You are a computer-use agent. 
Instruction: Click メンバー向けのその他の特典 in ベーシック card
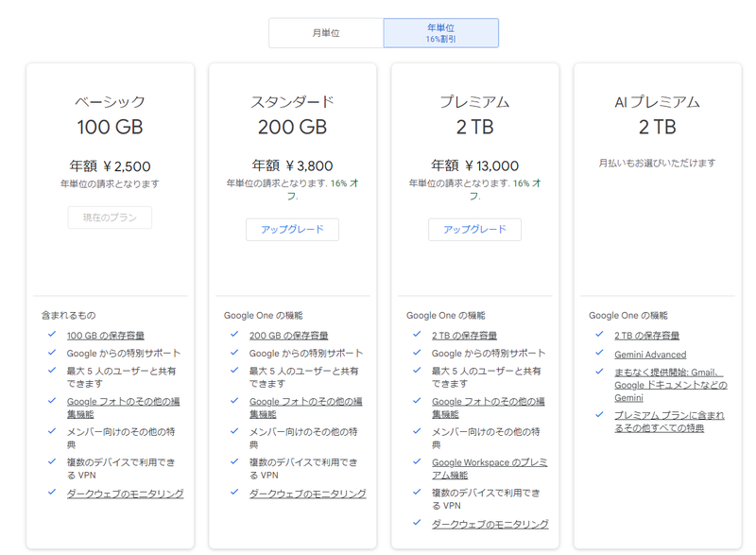point(121,438)
